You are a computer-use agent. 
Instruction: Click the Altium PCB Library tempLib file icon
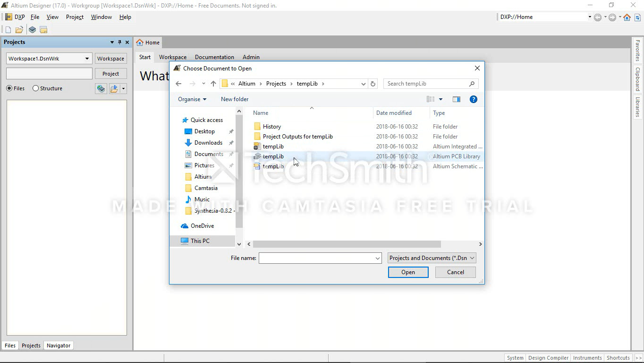pyautogui.click(x=257, y=156)
